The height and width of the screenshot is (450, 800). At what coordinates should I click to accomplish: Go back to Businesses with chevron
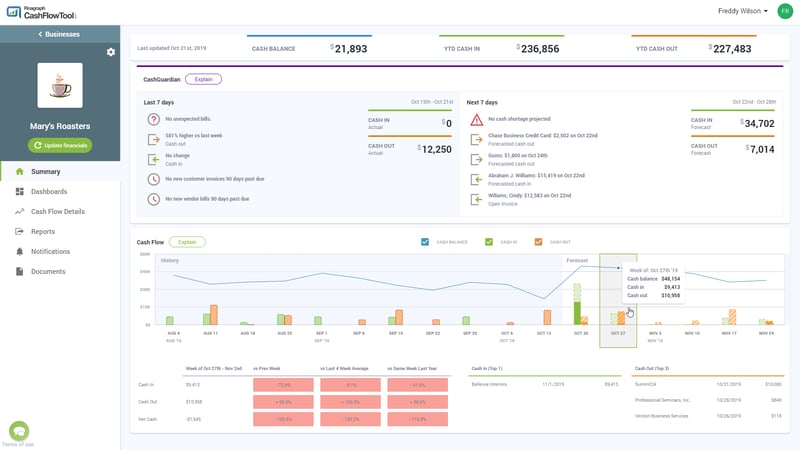pyautogui.click(x=59, y=34)
